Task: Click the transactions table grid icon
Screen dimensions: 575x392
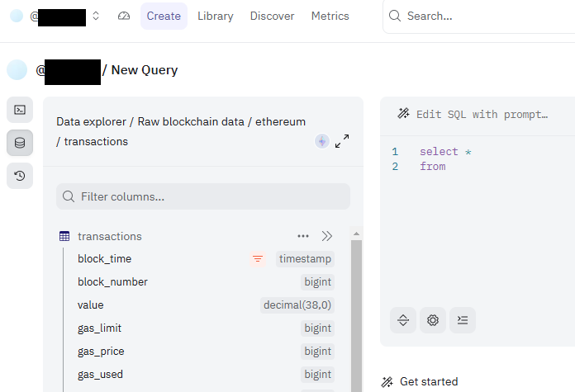Action: 64,236
